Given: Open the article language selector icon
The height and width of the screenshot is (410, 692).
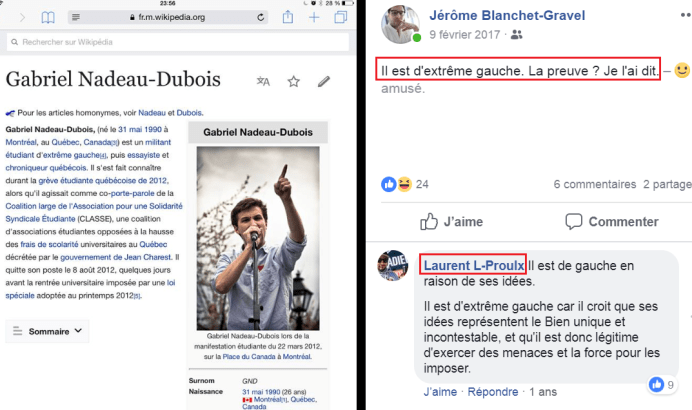Looking at the screenshot, I should point(263,82).
